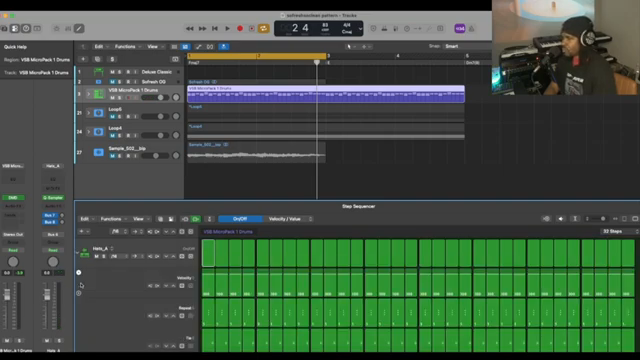Viewport: 640px width, 360px height.
Task: Collapse the Hats_A row disclosure triangle
Action: [77, 253]
